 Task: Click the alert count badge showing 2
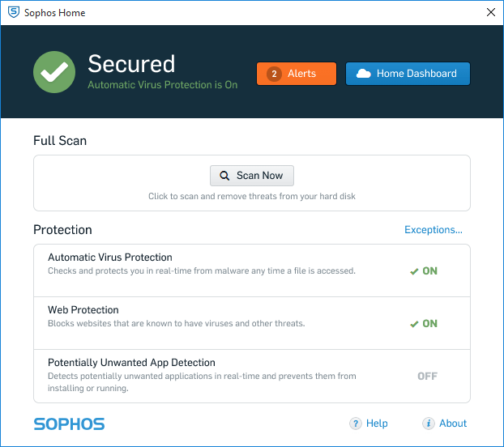pyautogui.click(x=274, y=74)
